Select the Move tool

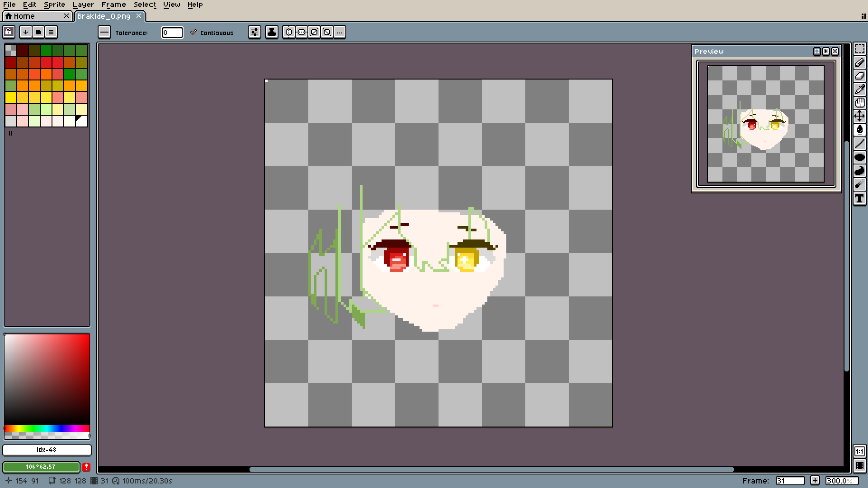(x=859, y=116)
